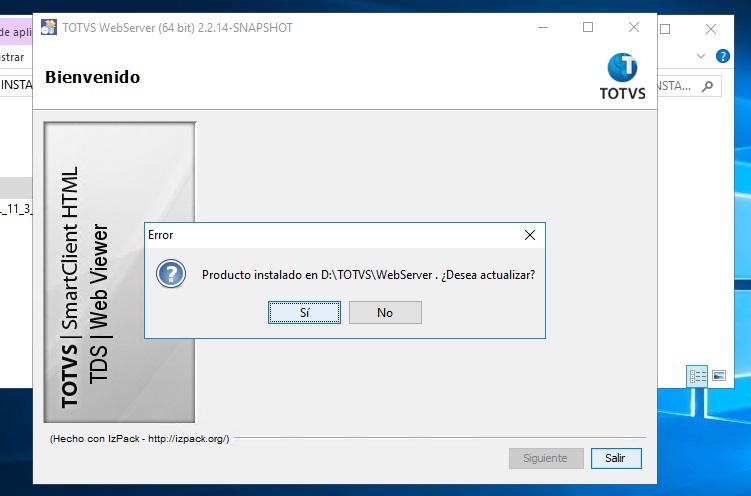Close the background Explorer window
This screenshot has height=496, width=751.
pos(711,29)
